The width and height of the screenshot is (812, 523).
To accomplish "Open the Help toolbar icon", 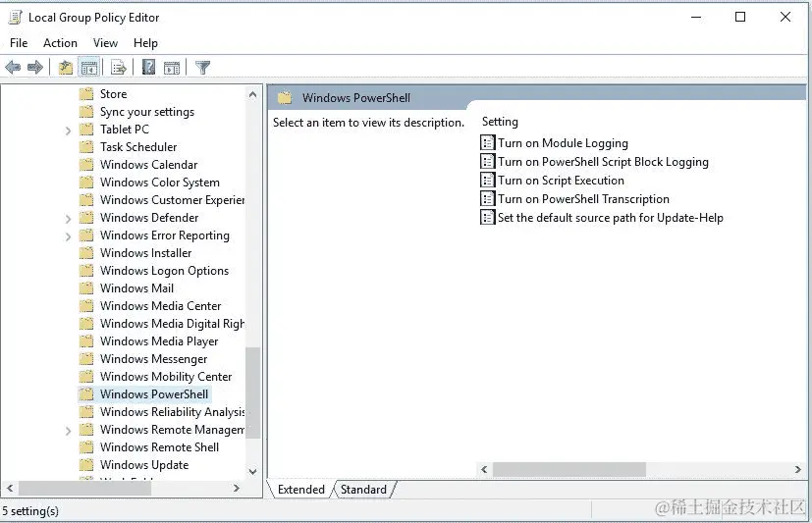I will (x=148, y=68).
